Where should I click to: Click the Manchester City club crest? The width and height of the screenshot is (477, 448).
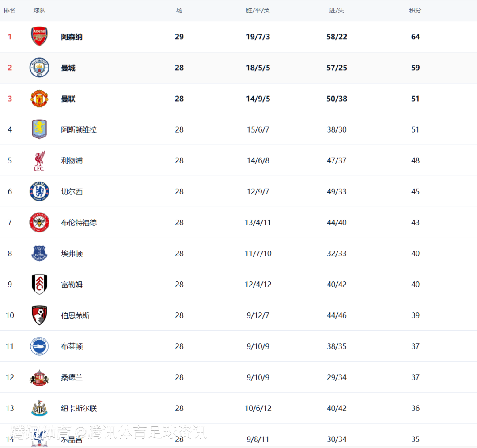pos(39,68)
